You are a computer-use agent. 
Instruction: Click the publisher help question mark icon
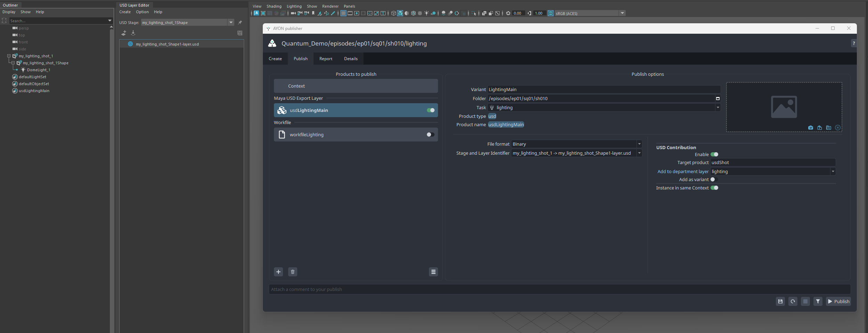tap(853, 43)
